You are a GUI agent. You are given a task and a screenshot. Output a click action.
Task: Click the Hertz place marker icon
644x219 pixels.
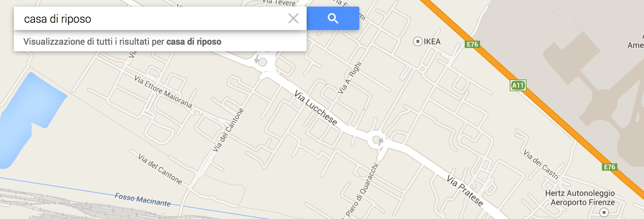point(604,212)
